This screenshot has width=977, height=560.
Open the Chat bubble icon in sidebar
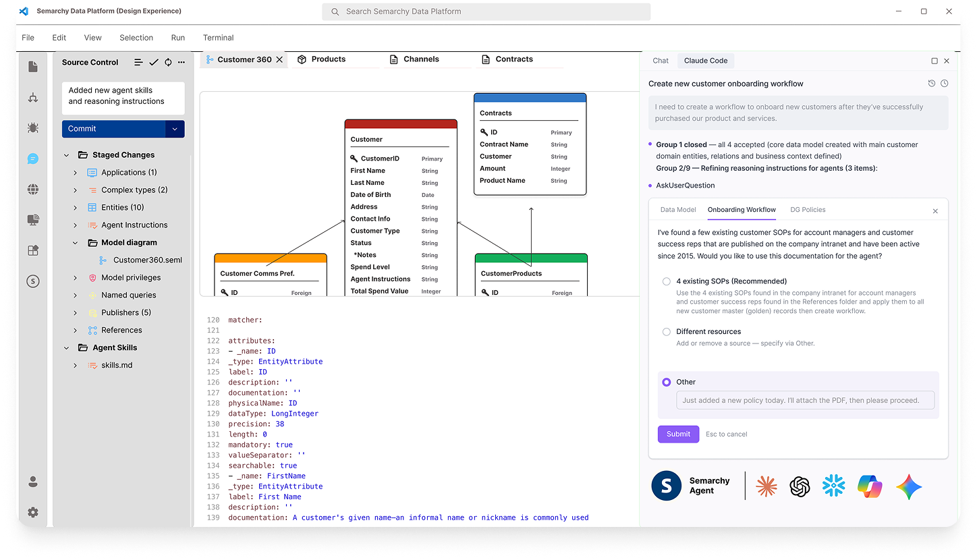pos(33,159)
